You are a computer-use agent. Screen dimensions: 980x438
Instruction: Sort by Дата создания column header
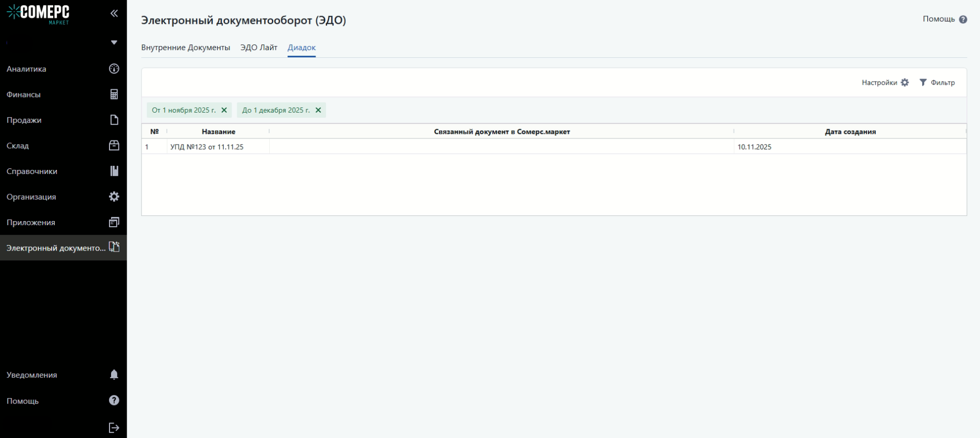pyautogui.click(x=850, y=132)
